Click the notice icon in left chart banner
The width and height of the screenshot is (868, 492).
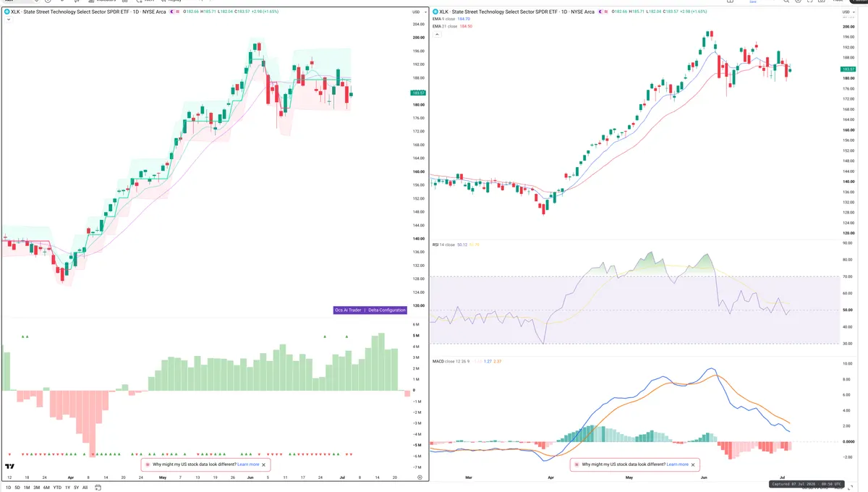148,465
